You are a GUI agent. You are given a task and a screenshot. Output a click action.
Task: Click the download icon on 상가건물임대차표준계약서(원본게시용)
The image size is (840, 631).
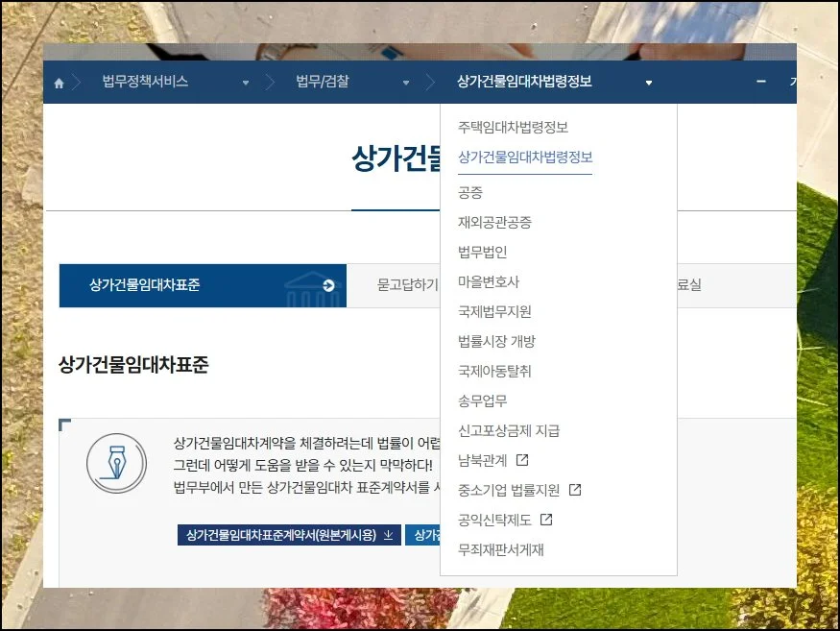click(389, 536)
